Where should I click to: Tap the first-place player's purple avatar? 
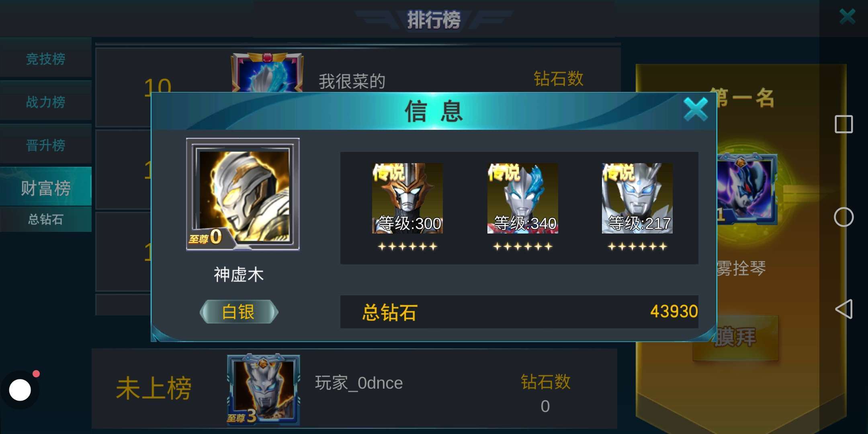(x=747, y=189)
